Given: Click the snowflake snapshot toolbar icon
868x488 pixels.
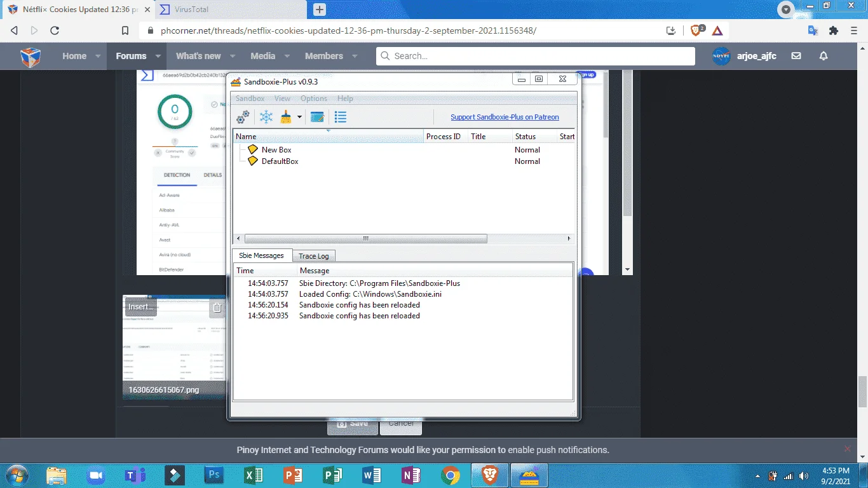Looking at the screenshot, I should [x=266, y=117].
